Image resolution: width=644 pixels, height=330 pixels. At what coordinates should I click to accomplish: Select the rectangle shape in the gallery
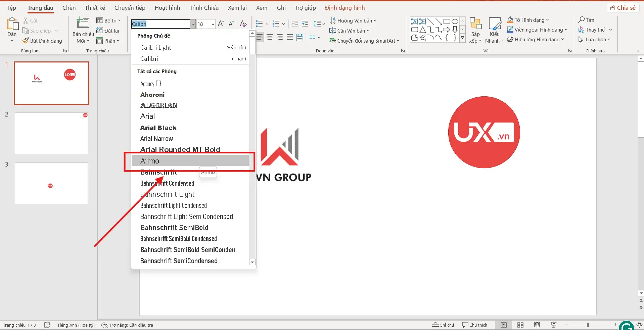(x=447, y=21)
